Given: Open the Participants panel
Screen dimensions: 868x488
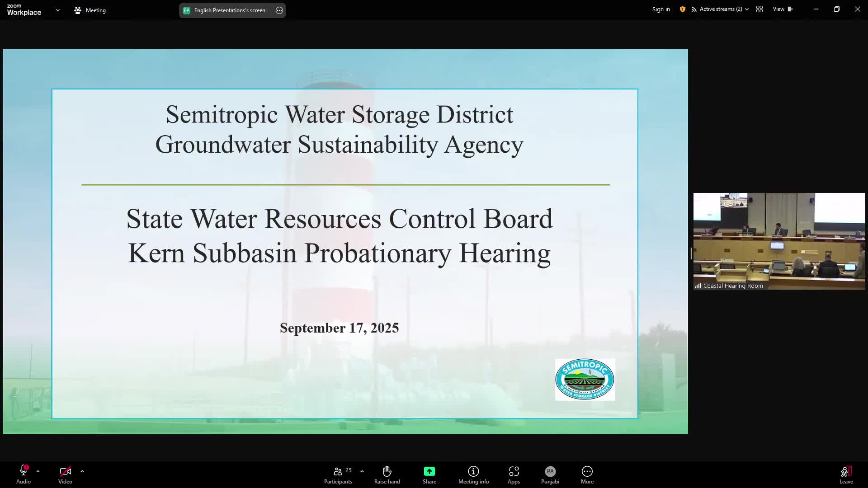Looking at the screenshot, I should pos(338,474).
